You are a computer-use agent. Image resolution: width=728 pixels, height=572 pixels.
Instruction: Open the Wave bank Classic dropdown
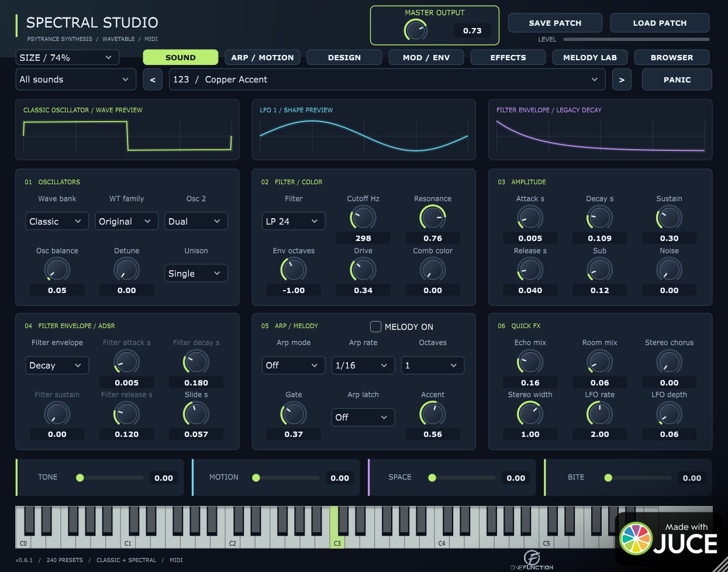(x=57, y=221)
